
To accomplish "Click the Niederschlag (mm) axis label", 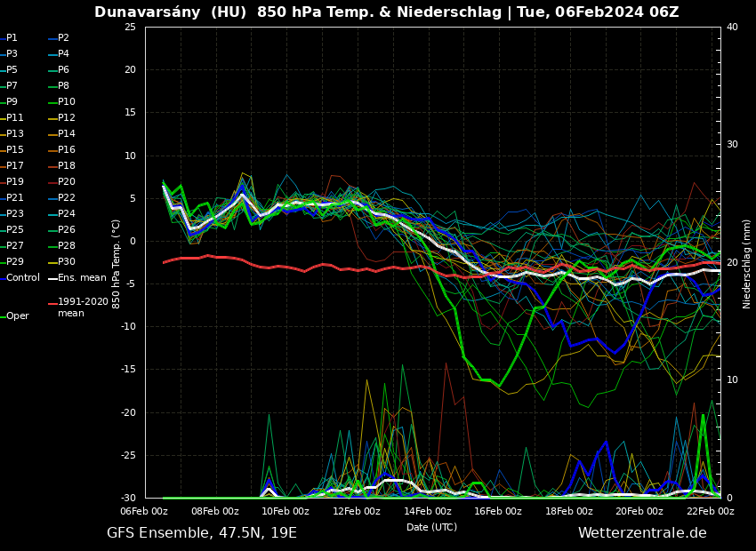I will 747,263.
